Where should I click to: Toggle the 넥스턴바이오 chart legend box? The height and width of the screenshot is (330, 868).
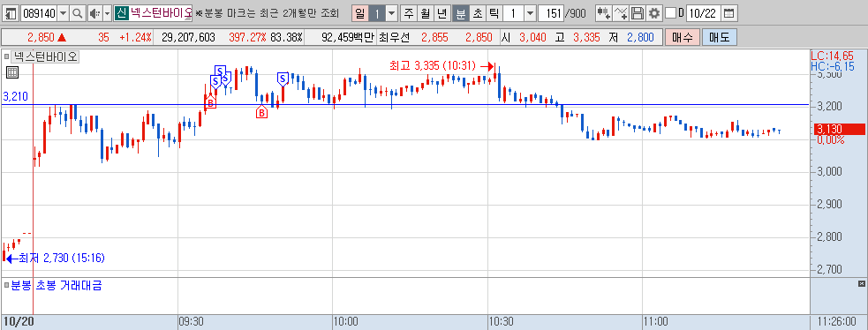point(7,56)
